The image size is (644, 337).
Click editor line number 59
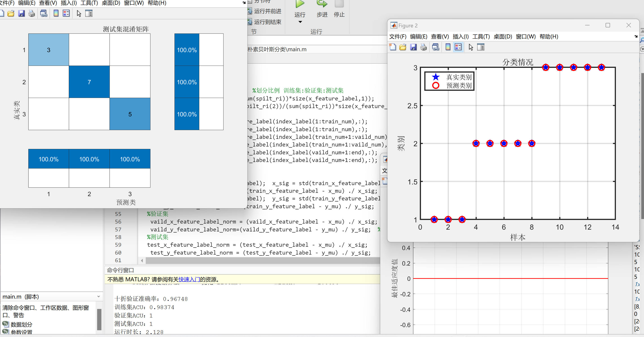tap(118, 245)
